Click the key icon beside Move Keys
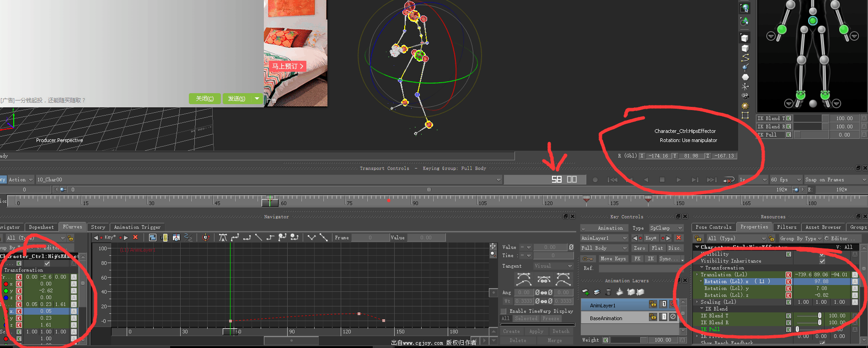Screen dimensions: 868x348 [x=588, y=259]
